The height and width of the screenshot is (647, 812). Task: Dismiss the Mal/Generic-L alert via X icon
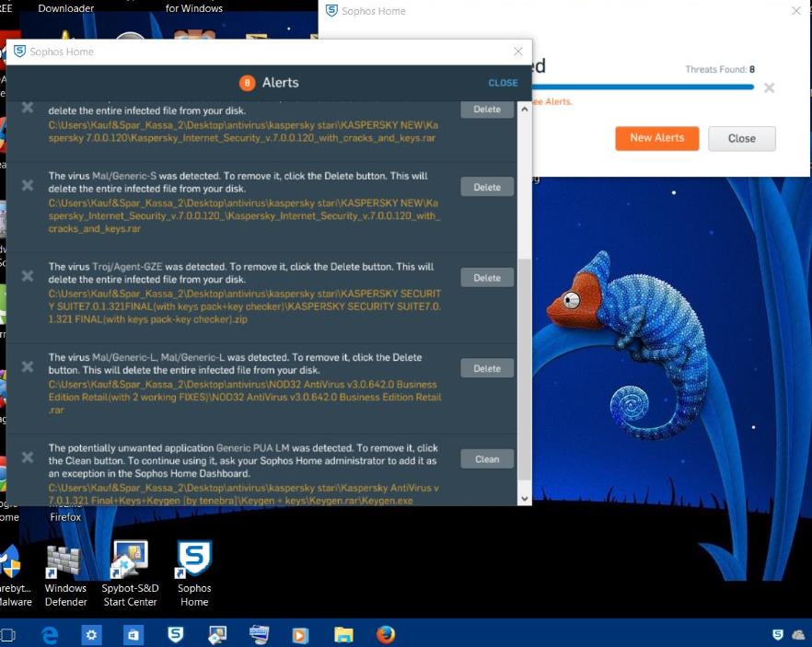click(28, 366)
